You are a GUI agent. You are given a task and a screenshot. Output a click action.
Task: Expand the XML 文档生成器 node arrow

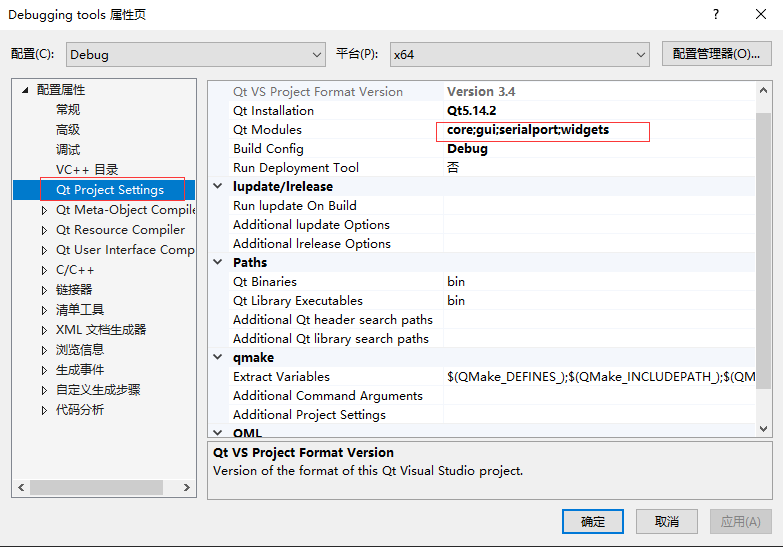click(x=44, y=330)
